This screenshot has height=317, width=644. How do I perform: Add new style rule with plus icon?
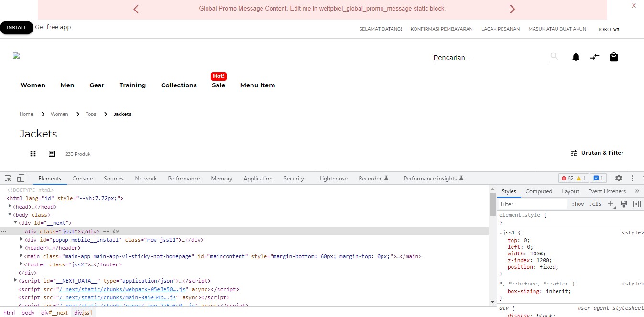pos(611,204)
